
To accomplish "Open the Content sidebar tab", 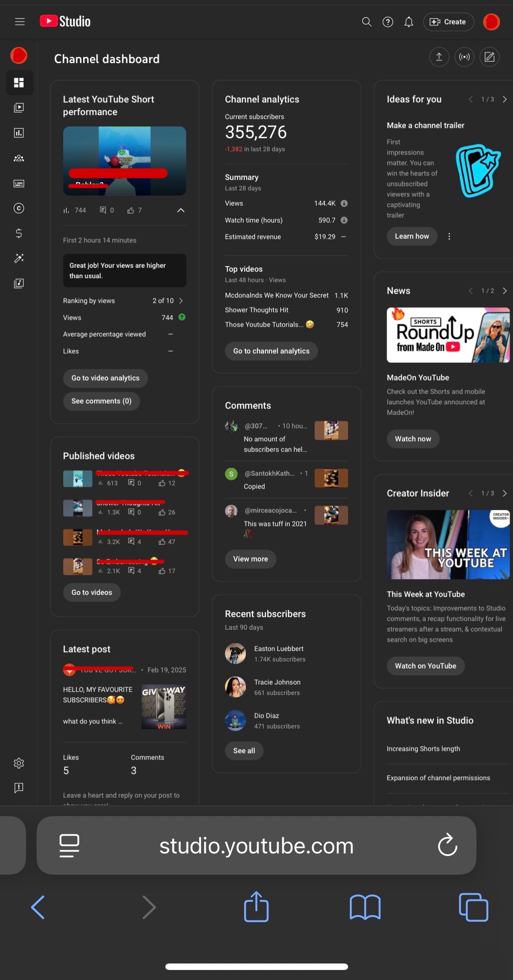I will click(19, 108).
